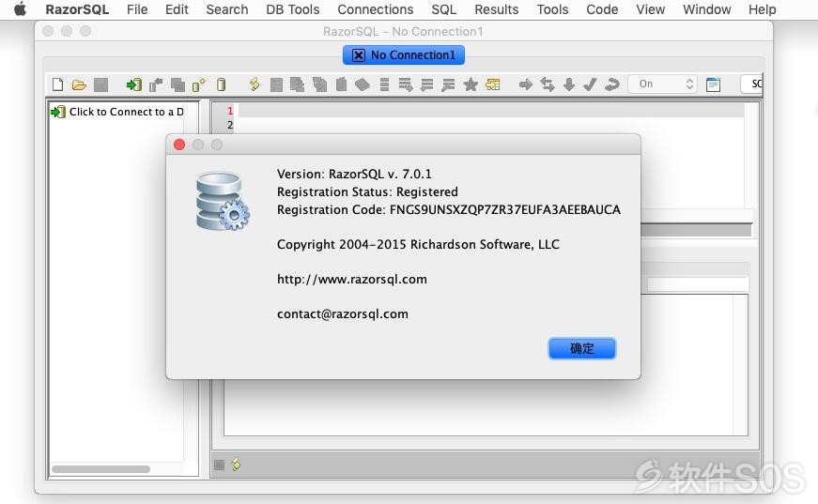
Task: Click the blue window icon beside On dropdown
Action: [713, 84]
